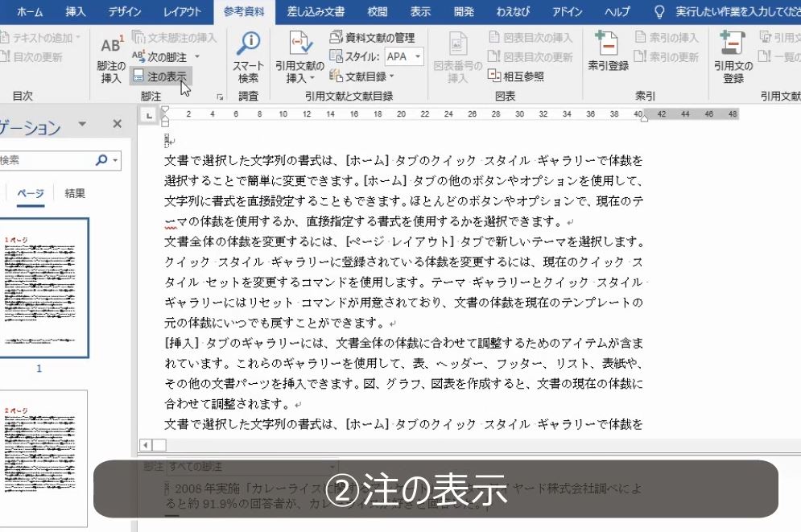Click the Tell Me lightbulb search box
This screenshot has height=532, width=801.
click(x=727, y=11)
